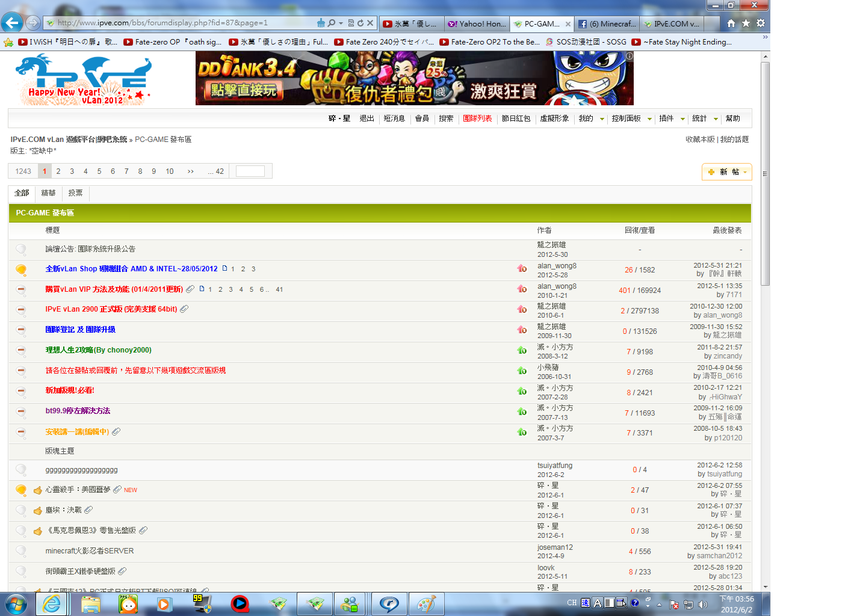Open the SOS动漫社团 - SOSG favorites bookmark

tap(586, 42)
